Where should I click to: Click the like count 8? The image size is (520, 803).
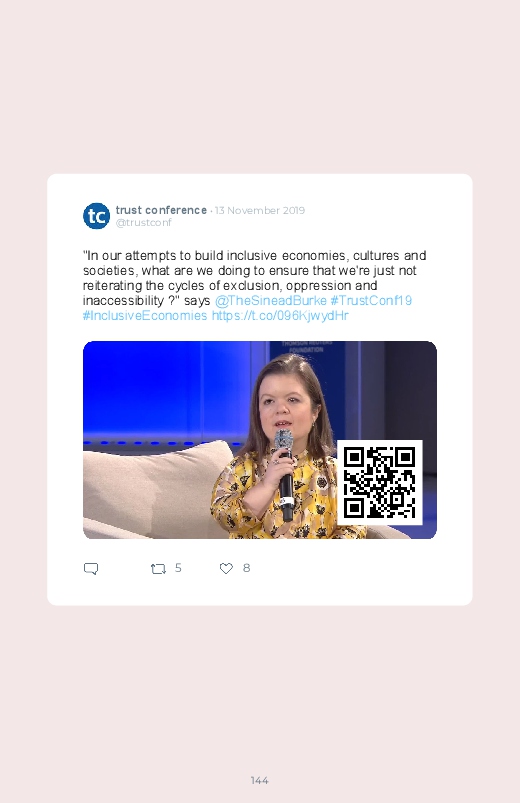click(x=246, y=568)
